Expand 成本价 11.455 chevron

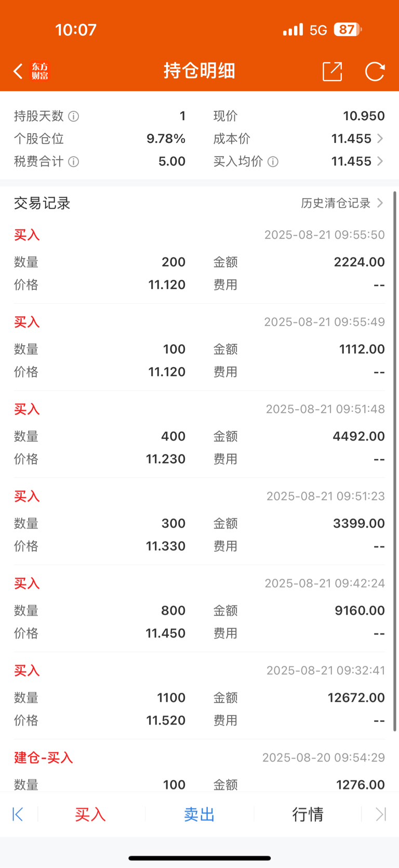click(380, 138)
